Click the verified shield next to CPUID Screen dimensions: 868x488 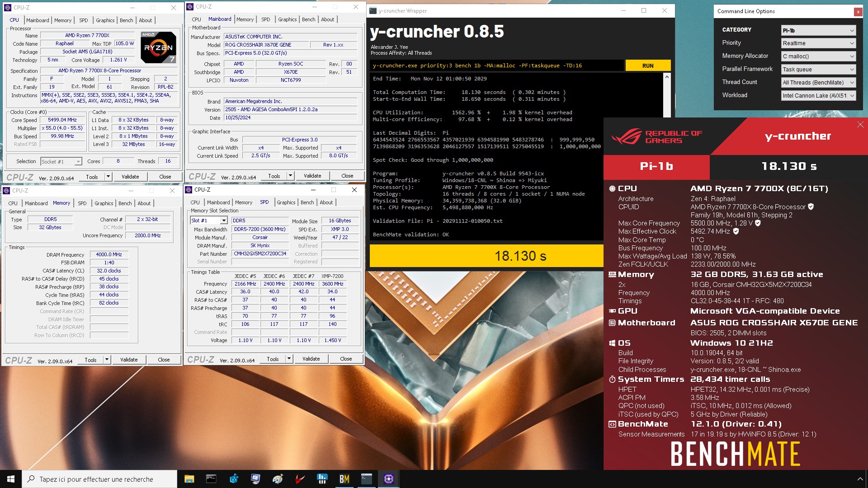pyautogui.click(x=811, y=206)
